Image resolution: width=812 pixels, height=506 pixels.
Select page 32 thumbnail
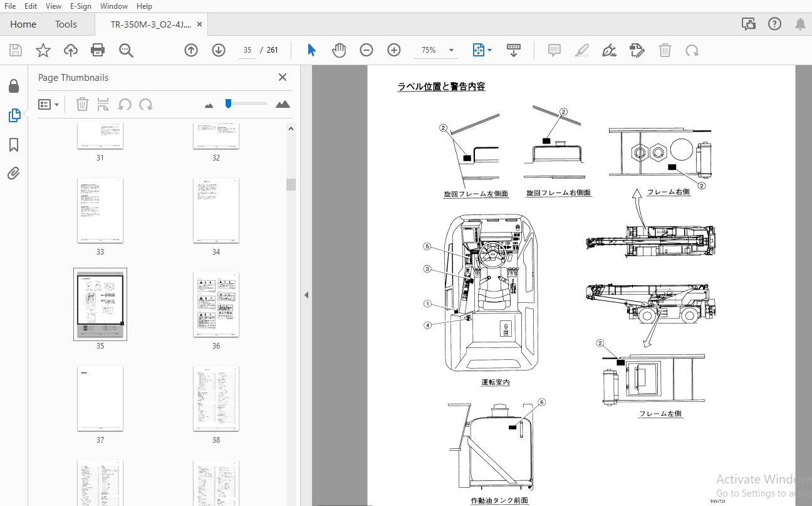coord(216,136)
